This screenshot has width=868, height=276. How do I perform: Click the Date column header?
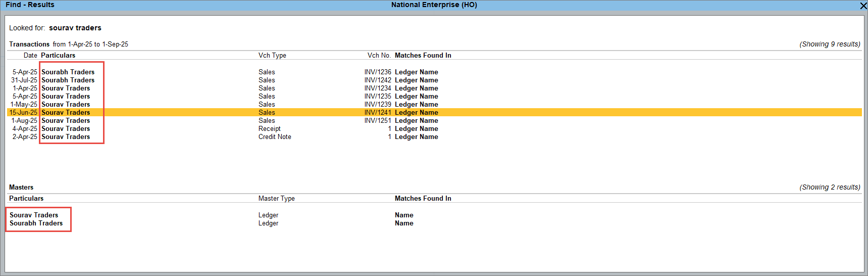(x=30, y=56)
